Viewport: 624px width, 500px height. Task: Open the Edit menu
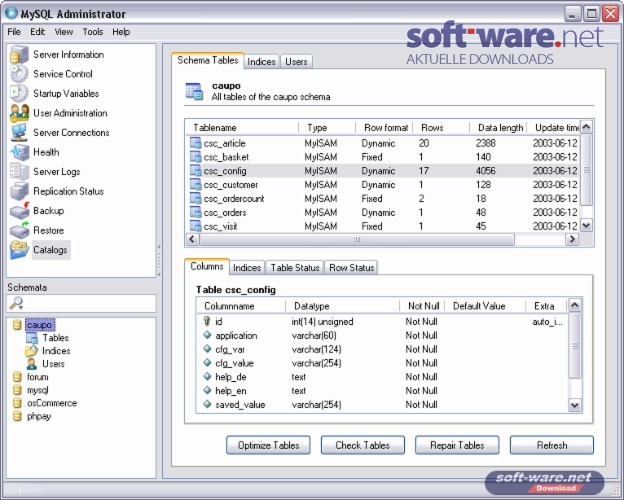click(37, 32)
